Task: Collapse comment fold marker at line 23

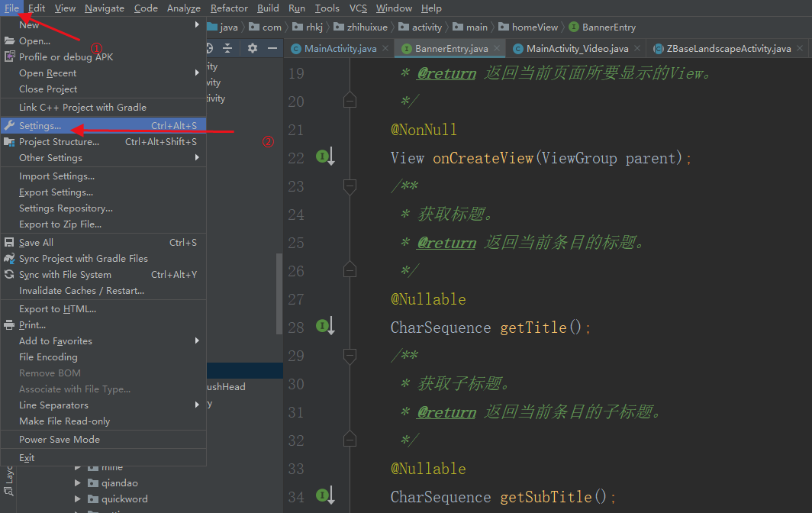Action: (x=350, y=186)
